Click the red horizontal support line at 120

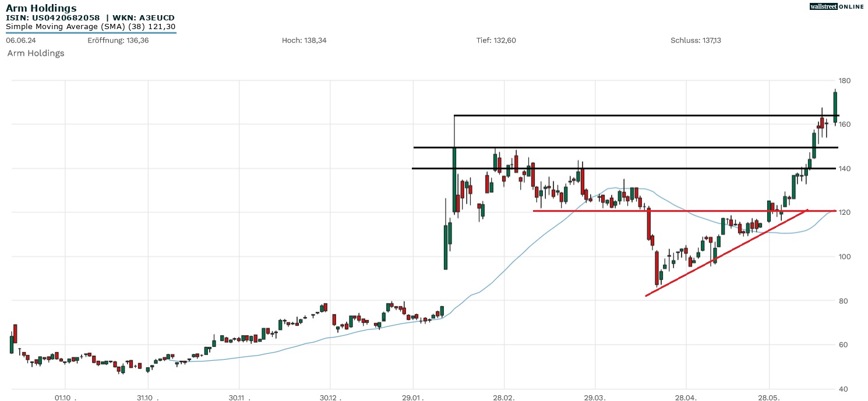(685, 211)
